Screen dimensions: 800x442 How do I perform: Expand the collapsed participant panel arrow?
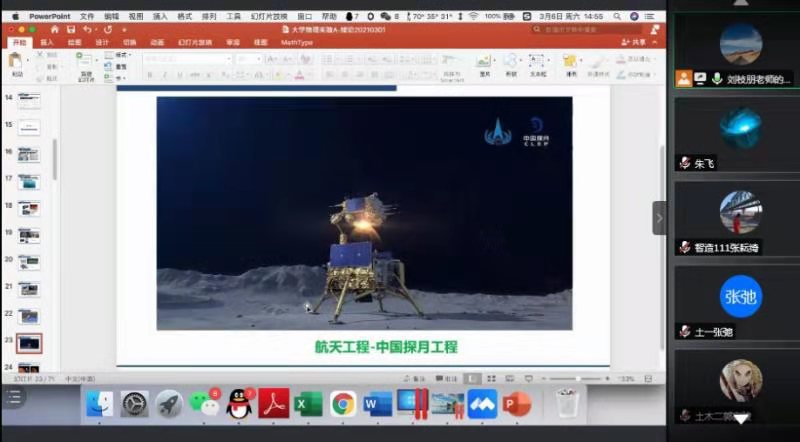coord(659,217)
